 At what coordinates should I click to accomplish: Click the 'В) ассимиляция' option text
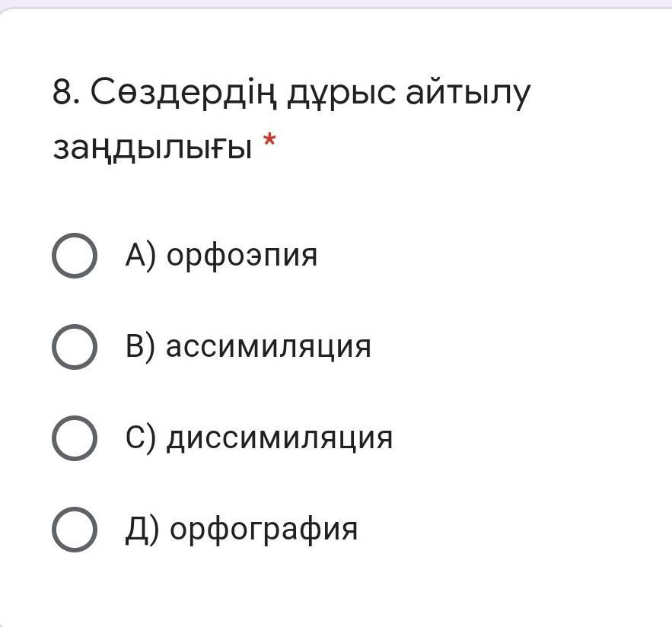click(x=248, y=347)
